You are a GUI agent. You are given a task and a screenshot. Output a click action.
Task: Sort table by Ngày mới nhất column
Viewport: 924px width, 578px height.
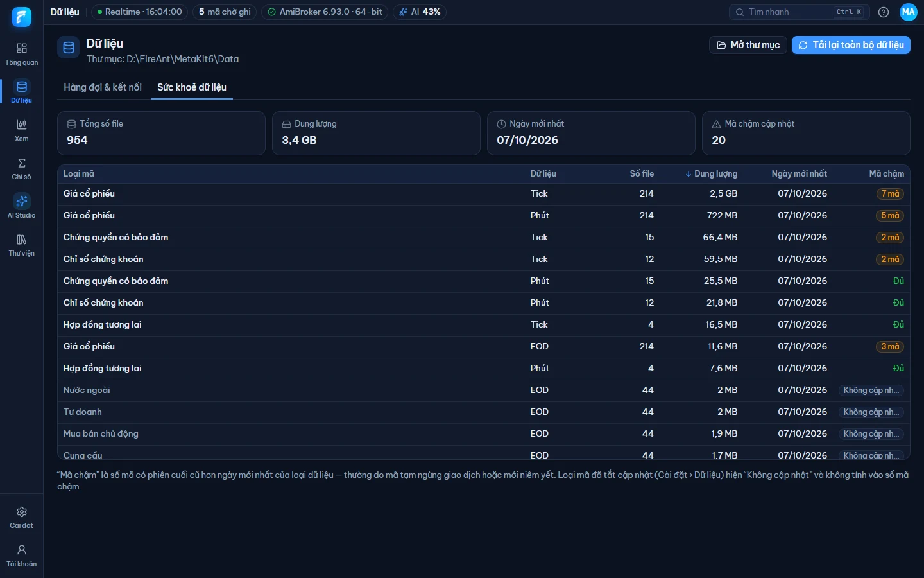(x=799, y=174)
